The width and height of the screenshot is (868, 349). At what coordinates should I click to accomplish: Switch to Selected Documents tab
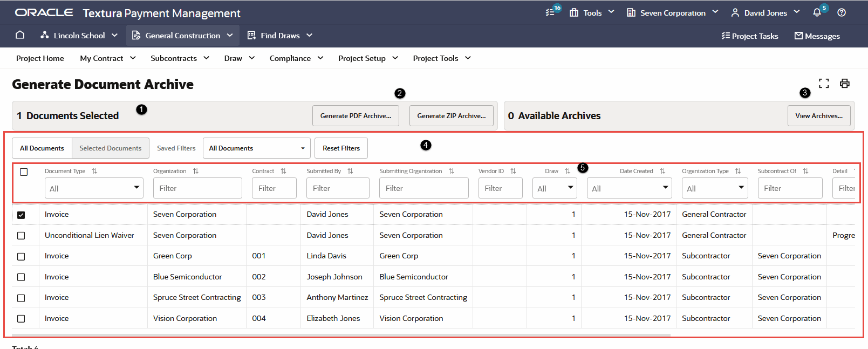(x=111, y=148)
